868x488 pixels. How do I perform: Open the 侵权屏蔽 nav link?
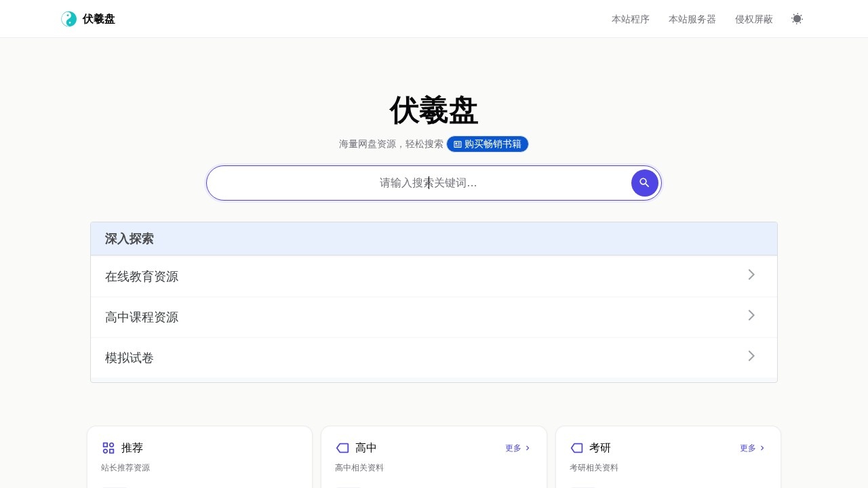(754, 19)
